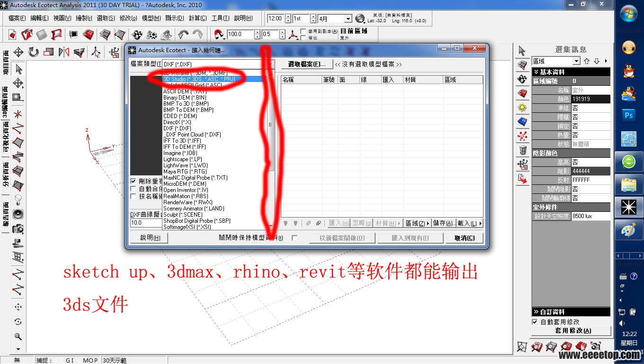The width and height of the screenshot is (644, 364).
Task: Open the 檔案類型 file type combo box
Action: 218,64
